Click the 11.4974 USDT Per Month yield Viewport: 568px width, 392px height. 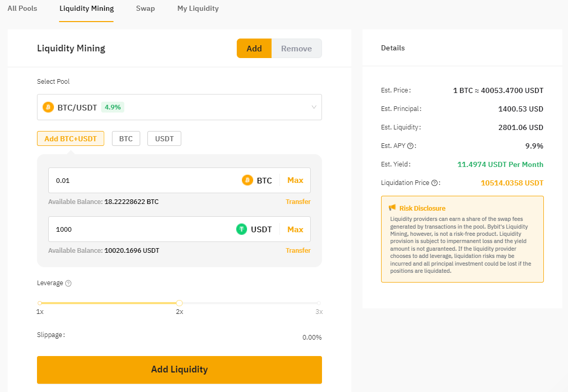[500, 164]
